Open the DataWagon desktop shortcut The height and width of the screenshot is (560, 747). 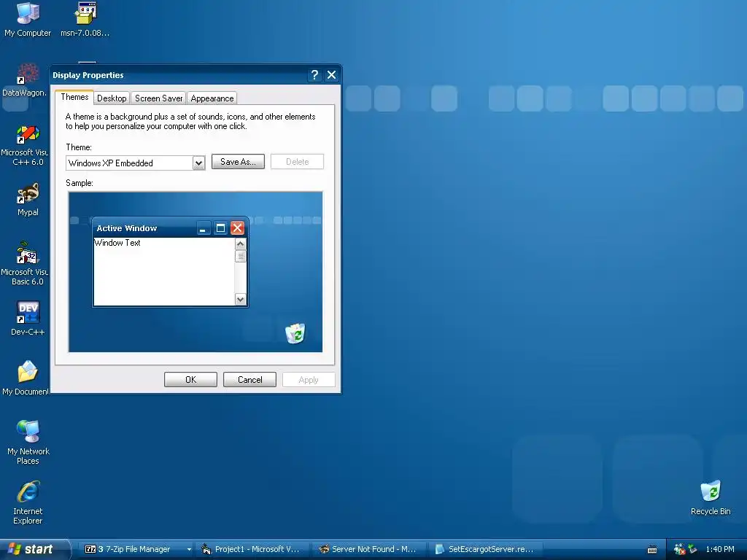click(26, 80)
